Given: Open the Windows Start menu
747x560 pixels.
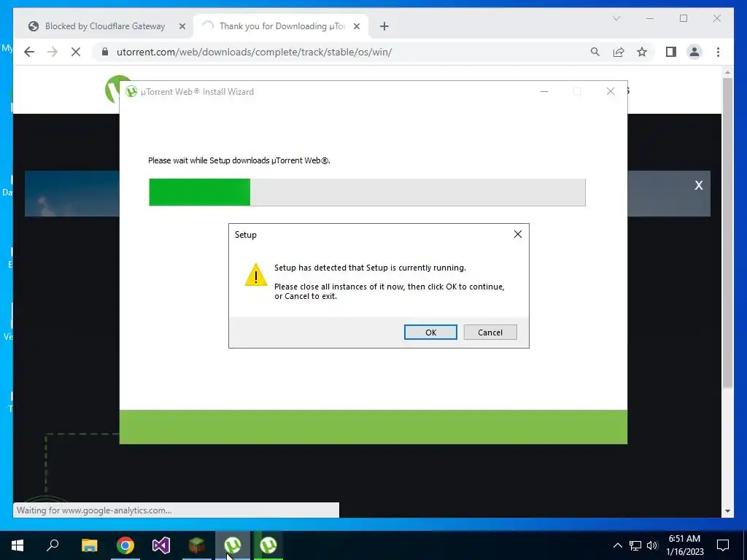Looking at the screenshot, I should click(18, 545).
